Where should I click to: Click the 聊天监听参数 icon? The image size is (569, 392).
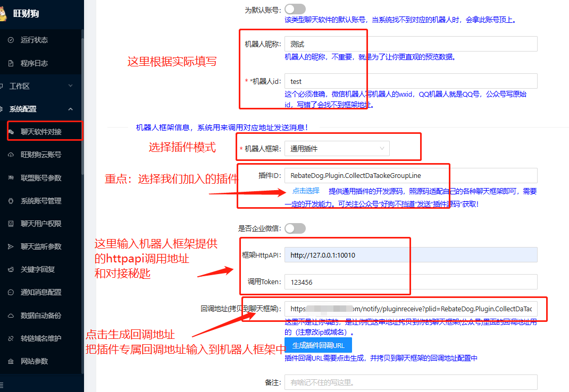tap(11, 246)
